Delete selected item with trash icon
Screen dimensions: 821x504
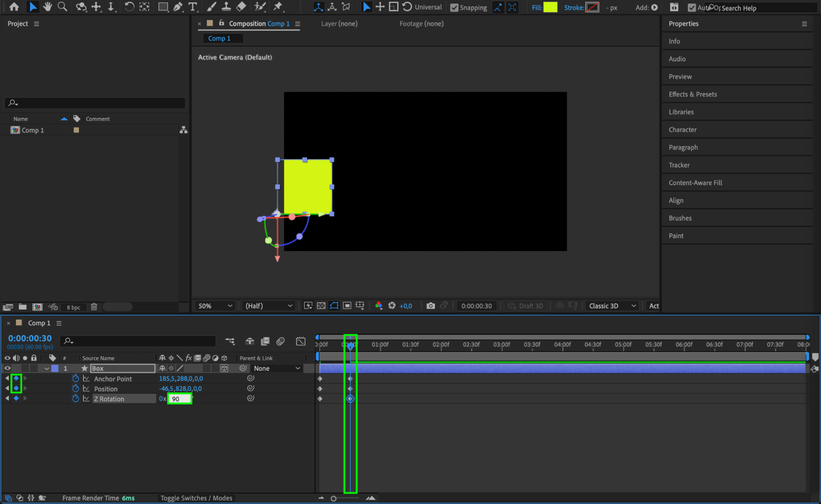pyautogui.click(x=94, y=307)
